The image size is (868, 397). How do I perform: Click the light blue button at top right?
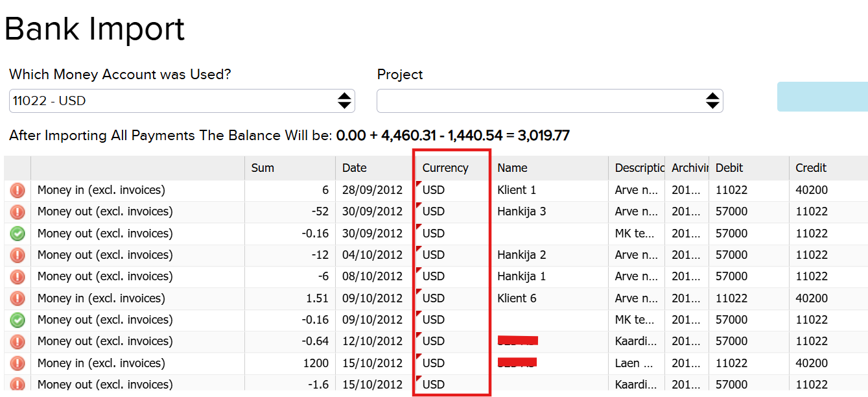coord(822,97)
